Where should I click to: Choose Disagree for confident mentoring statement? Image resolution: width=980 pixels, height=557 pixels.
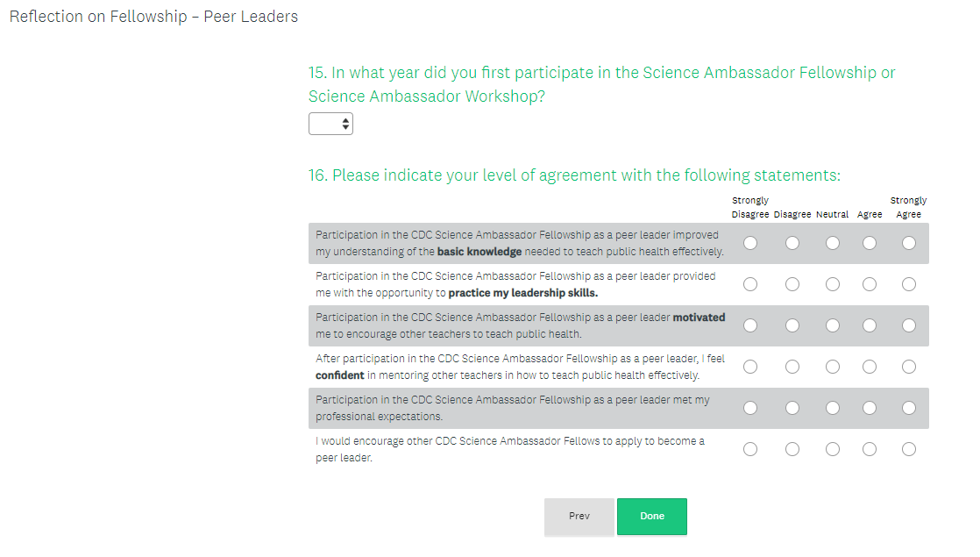tap(792, 367)
